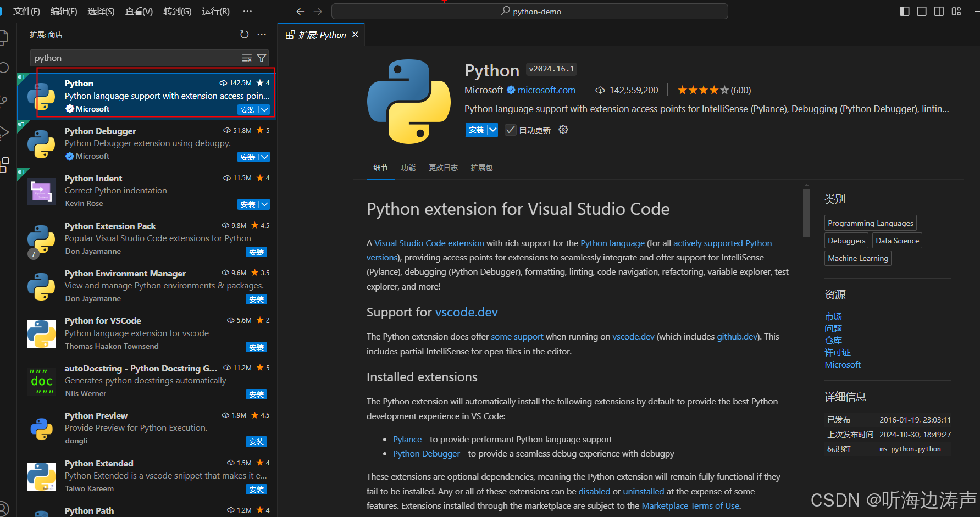This screenshot has width=980, height=517.
Task: Customize layout icon in title bar
Action: coord(956,12)
